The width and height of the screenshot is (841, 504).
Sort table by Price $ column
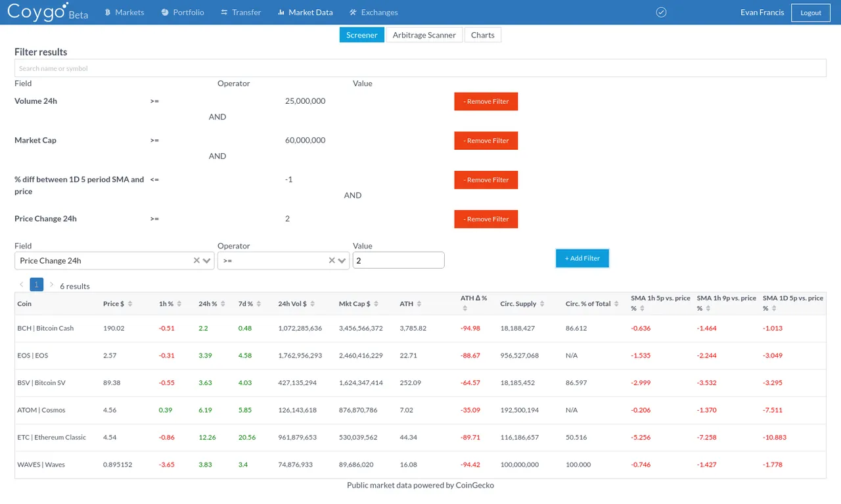coord(130,304)
